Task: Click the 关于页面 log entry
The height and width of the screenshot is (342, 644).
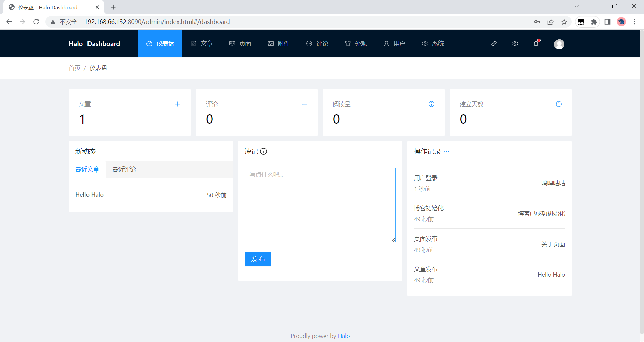Action: point(553,244)
